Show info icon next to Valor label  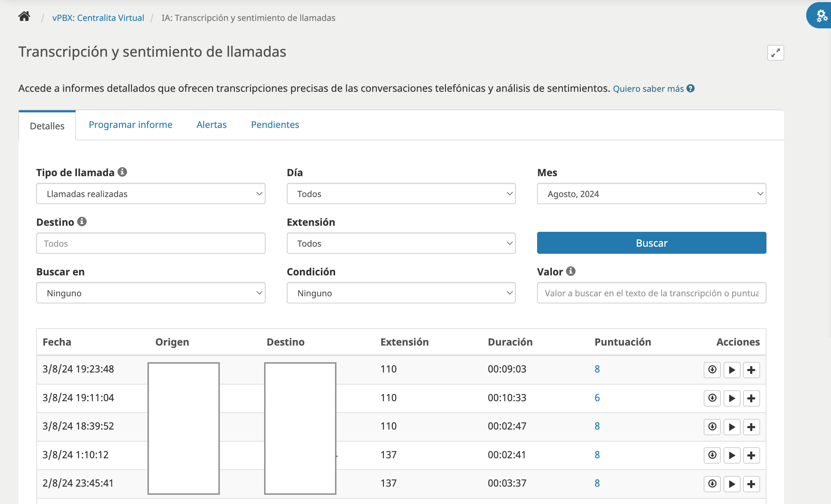[x=571, y=271]
